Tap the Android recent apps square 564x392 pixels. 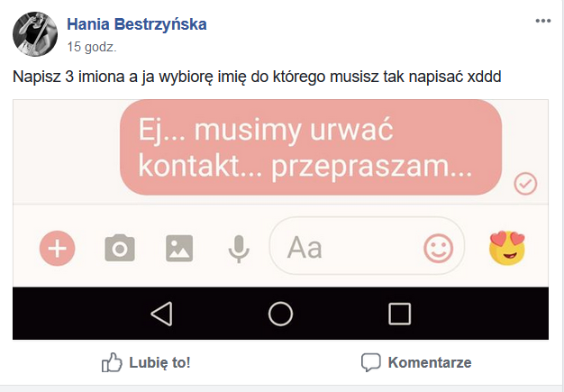tap(400, 314)
